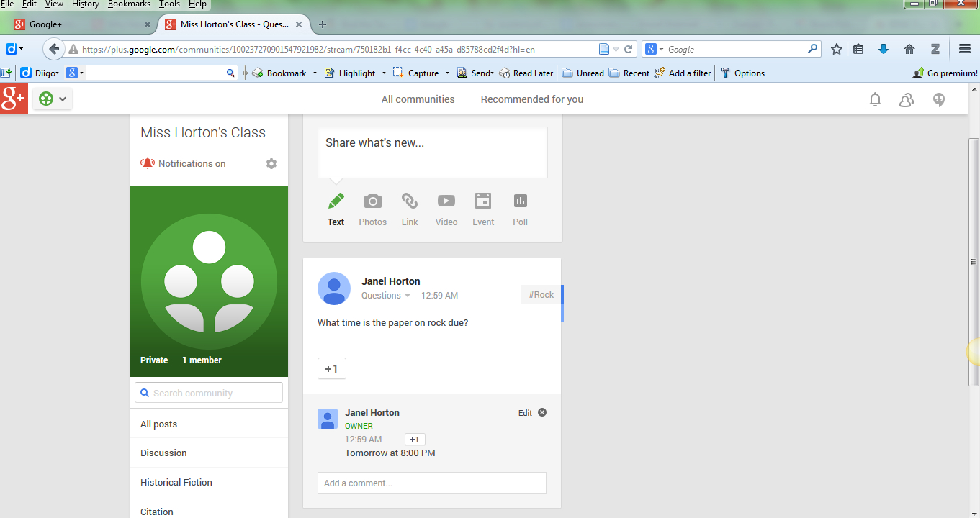Open Google+ notifications bell
The image size is (980, 518).
click(x=875, y=99)
